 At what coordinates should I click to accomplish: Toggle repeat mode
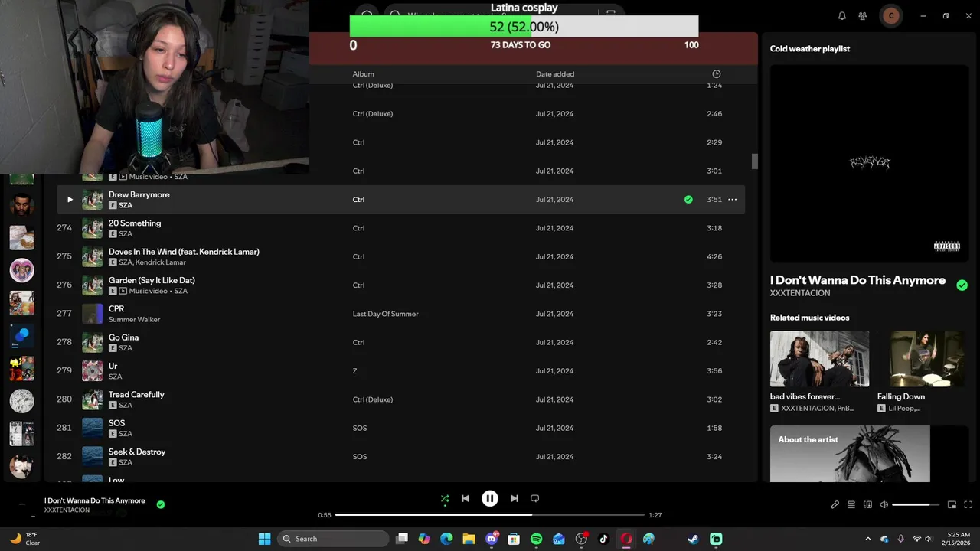(x=535, y=498)
